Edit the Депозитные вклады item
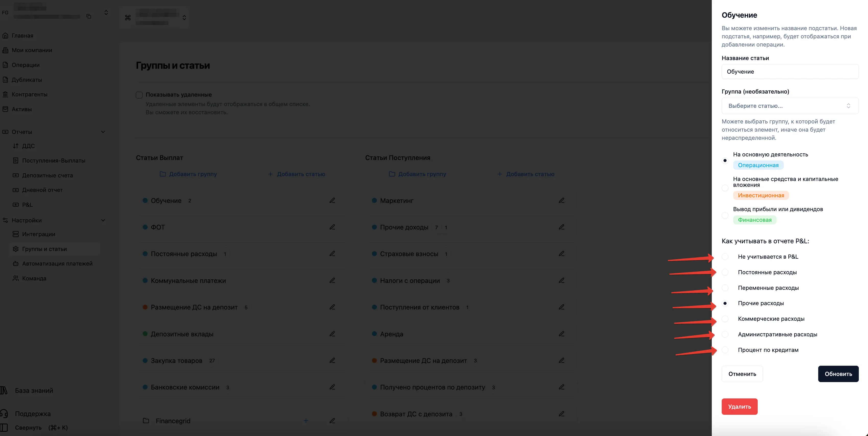The height and width of the screenshot is (436, 868). (332, 334)
